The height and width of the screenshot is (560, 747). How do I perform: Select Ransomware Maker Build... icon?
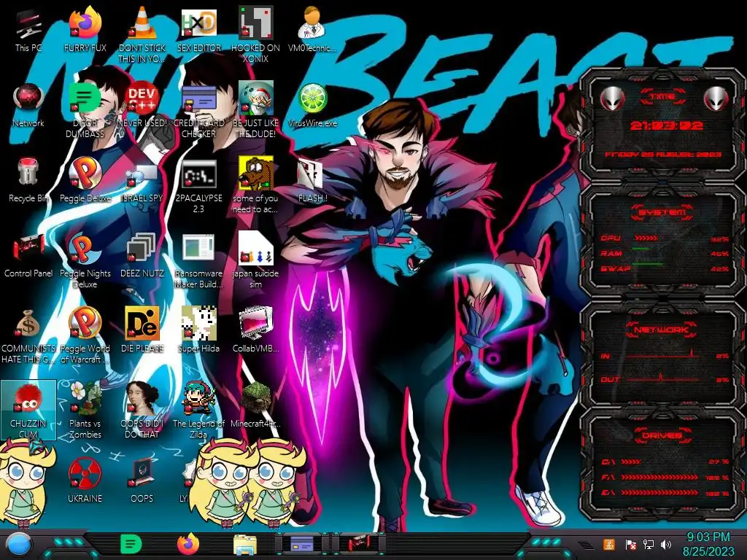(x=198, y=261)
